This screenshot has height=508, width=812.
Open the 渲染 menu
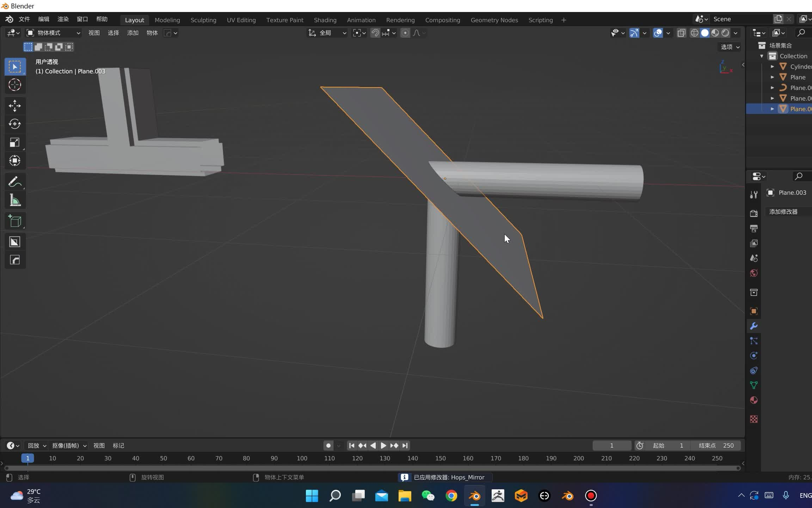pos(62,19)
